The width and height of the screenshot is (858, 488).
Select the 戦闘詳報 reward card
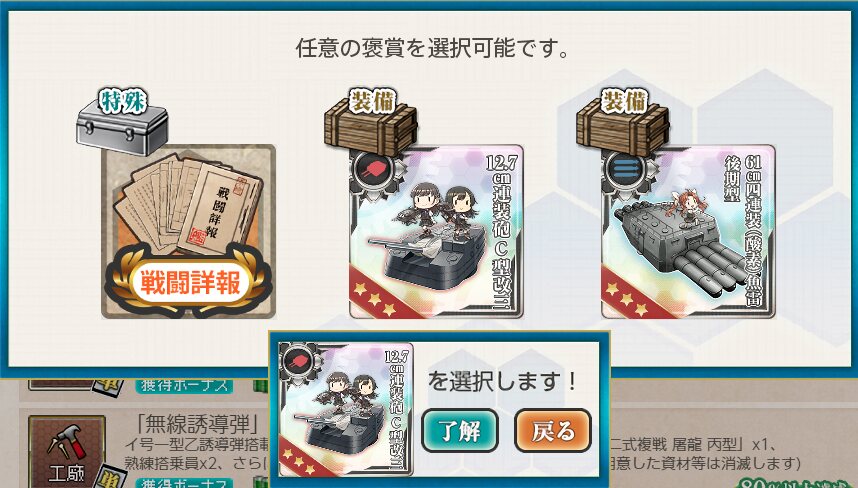188,231
